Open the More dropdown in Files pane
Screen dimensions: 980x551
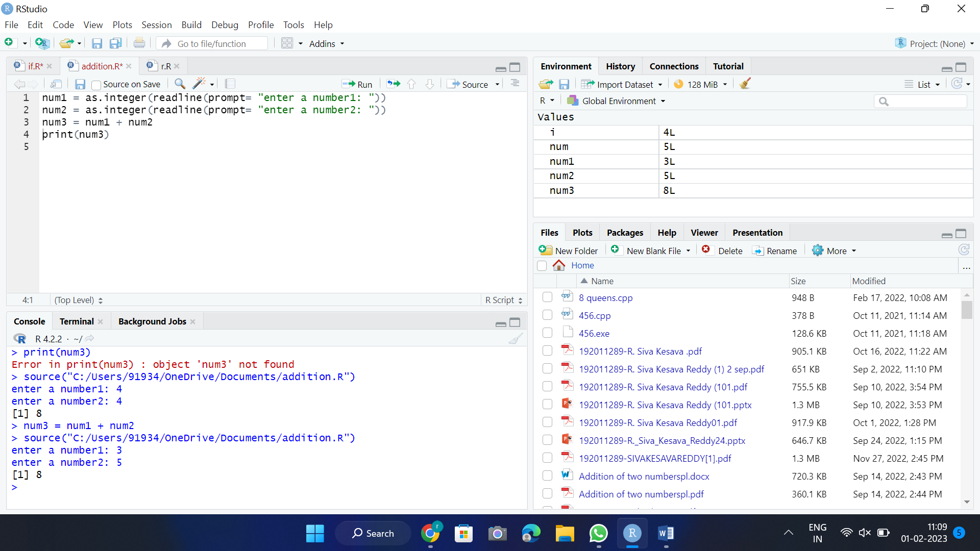point(834,251)
